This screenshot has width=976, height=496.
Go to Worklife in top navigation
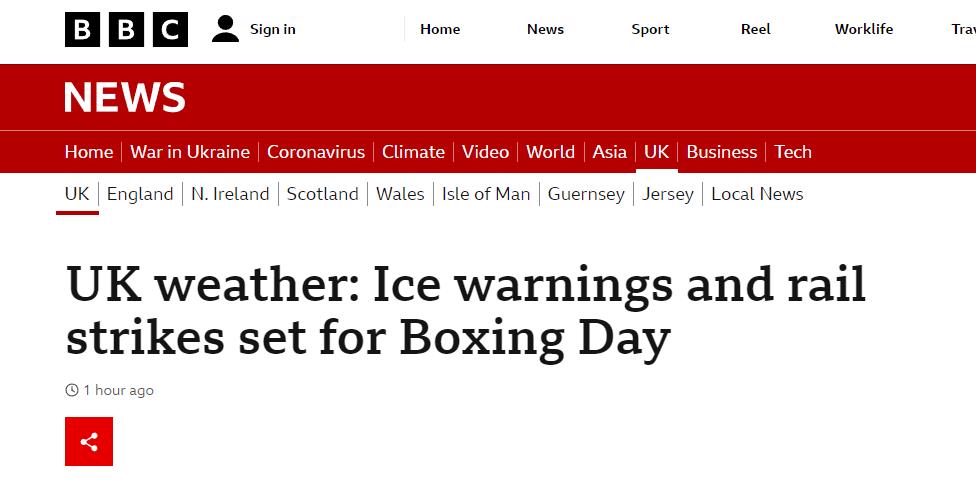(863, 29)
